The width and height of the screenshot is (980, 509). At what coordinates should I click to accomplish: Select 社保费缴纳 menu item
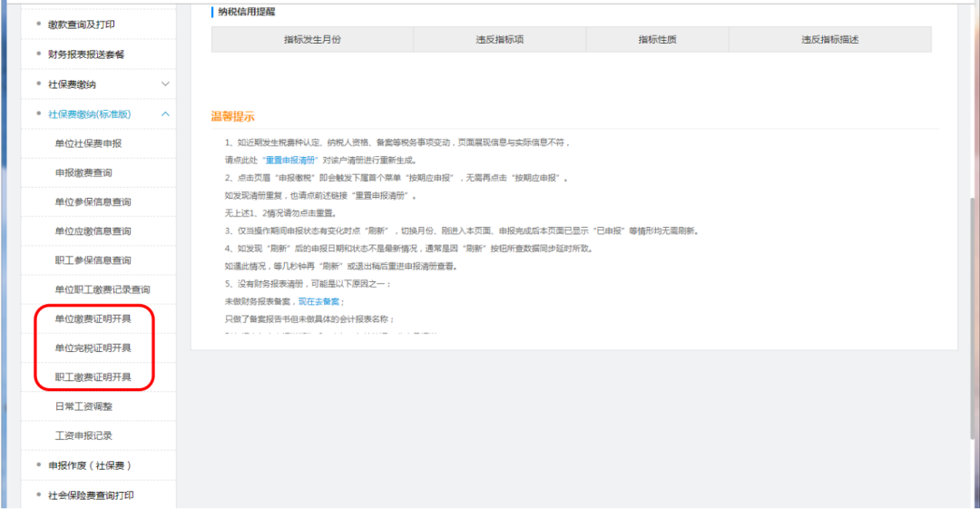coord(72,84)
